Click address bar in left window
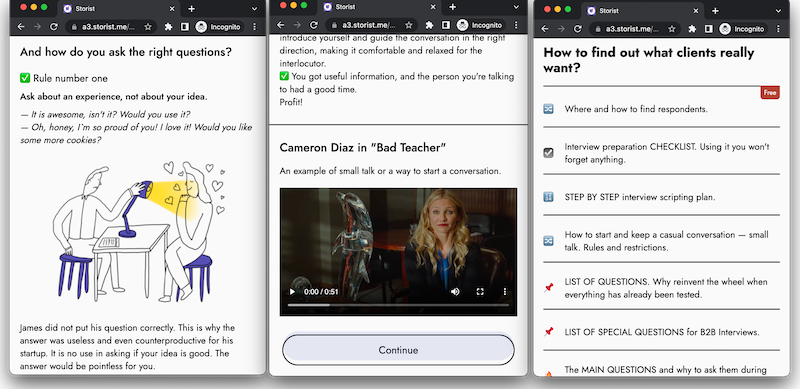800x389 pixels. pos(110,27)
